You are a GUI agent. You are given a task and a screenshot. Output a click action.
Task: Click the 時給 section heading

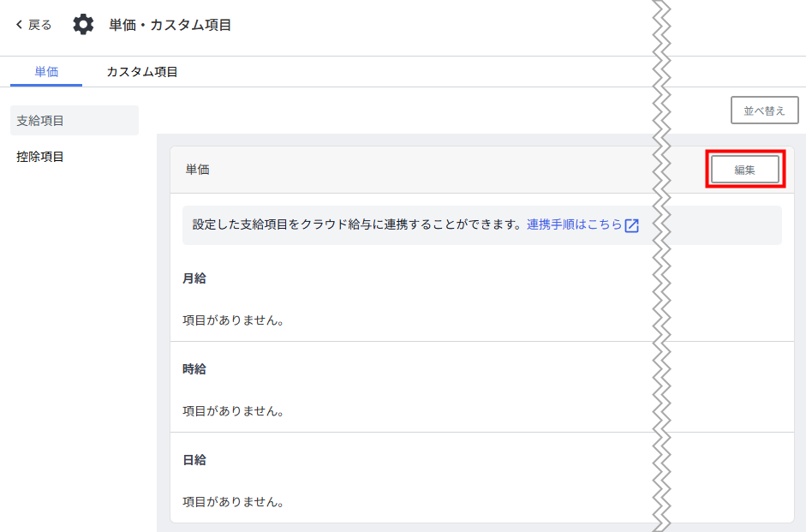pos(194,369)
